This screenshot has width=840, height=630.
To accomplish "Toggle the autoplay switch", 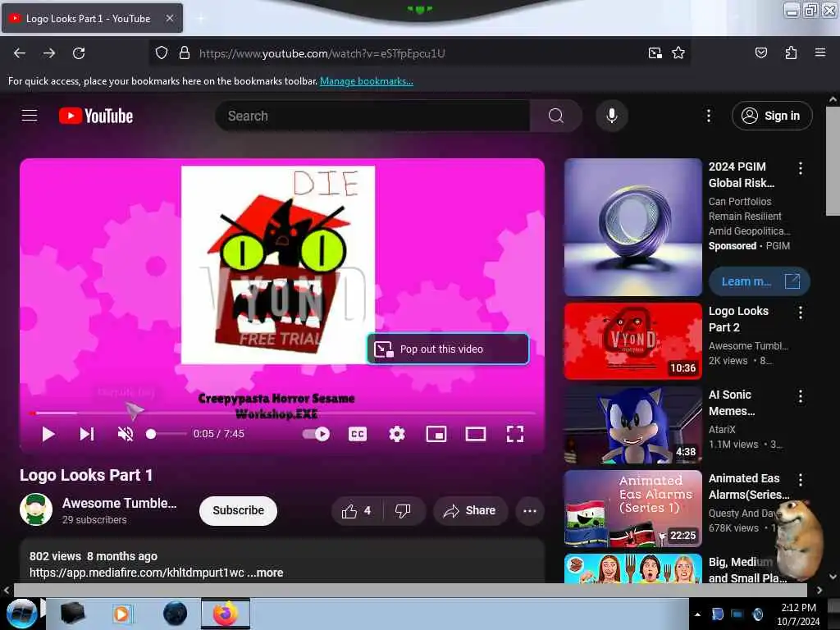I will pyautogui.click(x=317, y=434).
